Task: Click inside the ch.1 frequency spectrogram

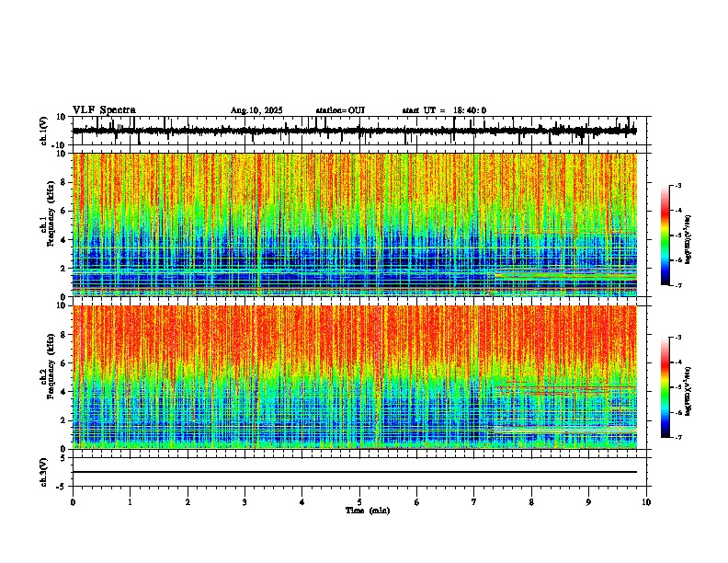Action: click(354, 224)
